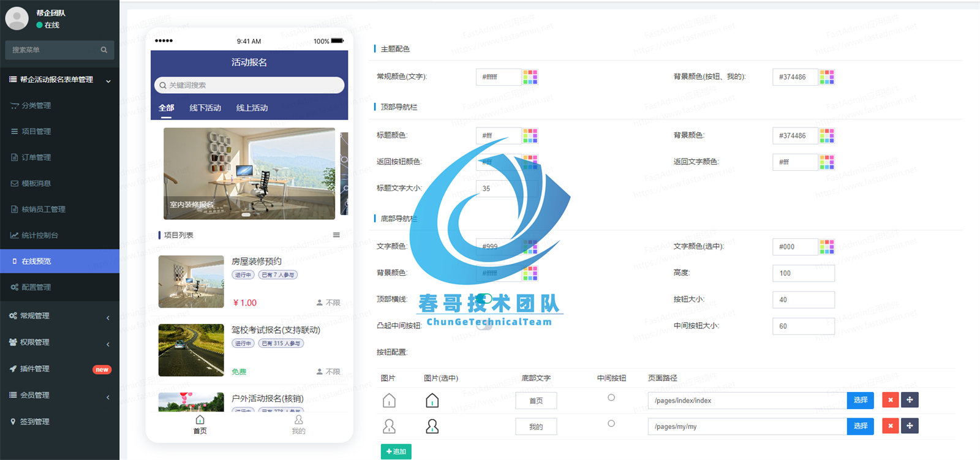Toggle the 顶部横线 switch
Screen dimensions: 980x460
[484, 298]
